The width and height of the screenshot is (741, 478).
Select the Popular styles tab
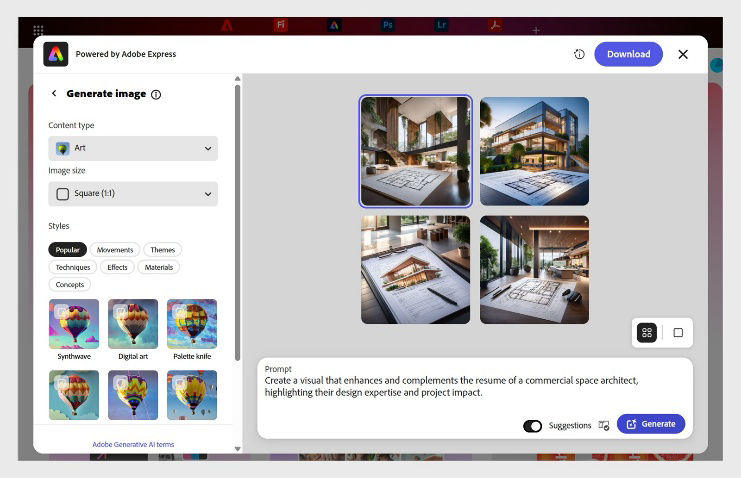pyautogui.click(x=68, y=250)
